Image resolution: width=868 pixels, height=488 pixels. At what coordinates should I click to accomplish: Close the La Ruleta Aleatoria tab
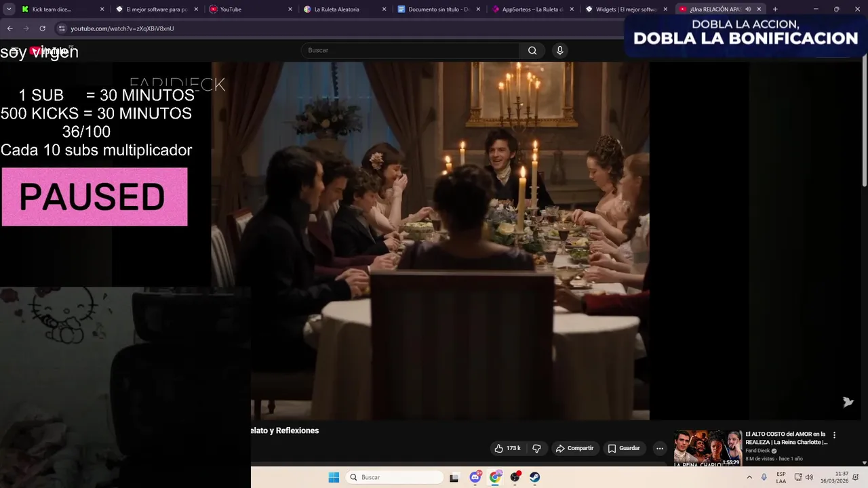[x=384, y=9]
